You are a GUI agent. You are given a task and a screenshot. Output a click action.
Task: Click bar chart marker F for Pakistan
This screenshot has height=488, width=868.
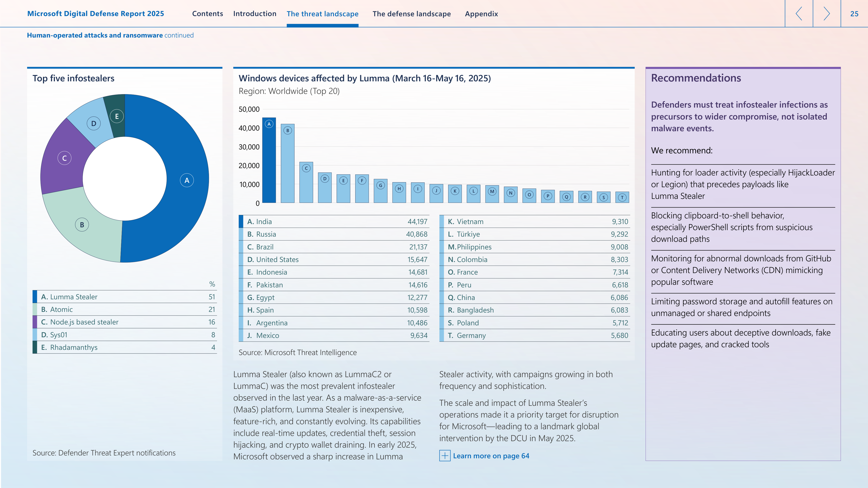tap(362, 180)
